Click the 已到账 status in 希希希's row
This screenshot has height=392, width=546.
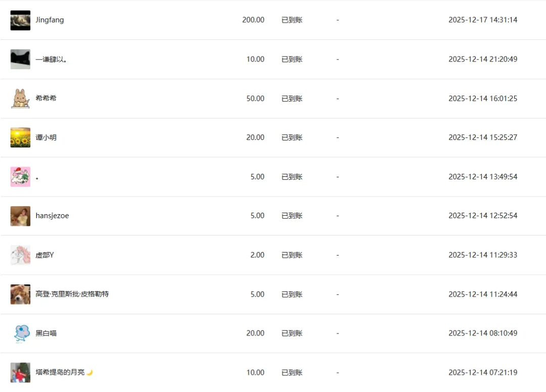pos(292,99)
